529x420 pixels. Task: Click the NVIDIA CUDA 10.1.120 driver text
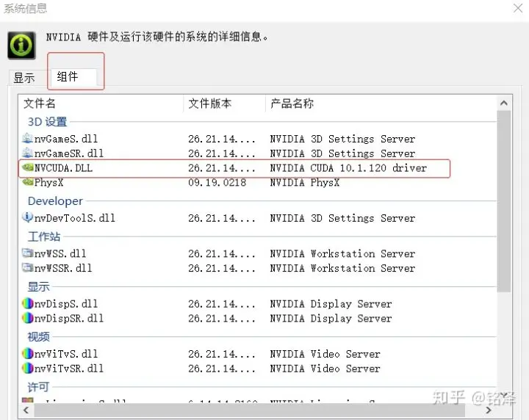click(348, 168)
